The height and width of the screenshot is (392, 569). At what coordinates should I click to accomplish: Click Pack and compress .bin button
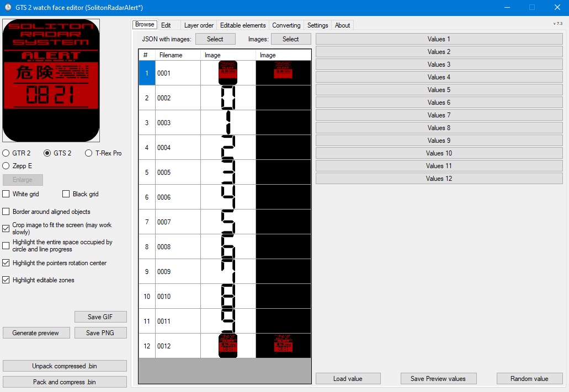click(x=65, y=382)
